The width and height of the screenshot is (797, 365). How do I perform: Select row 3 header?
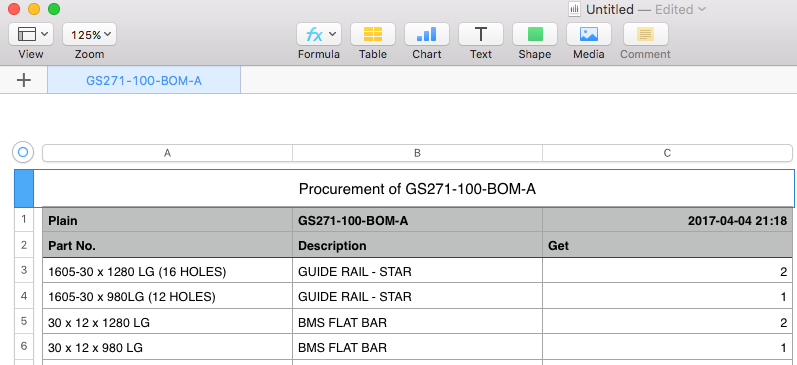24,270
